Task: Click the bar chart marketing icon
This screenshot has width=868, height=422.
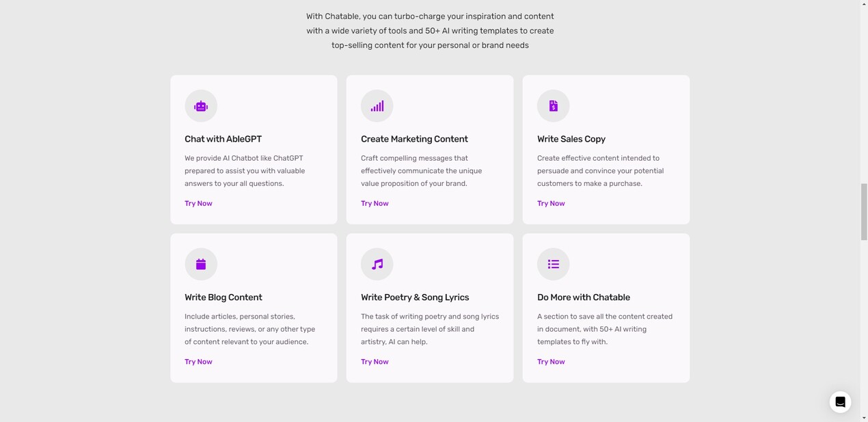Action: pos(377,106)
